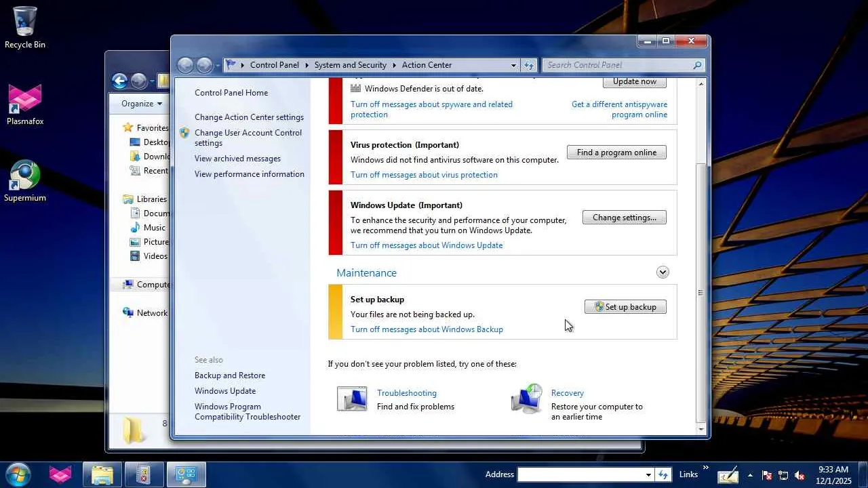Turn off messages about Windows Backup
This screenshot has height=488, width=868.
(427, 329)
